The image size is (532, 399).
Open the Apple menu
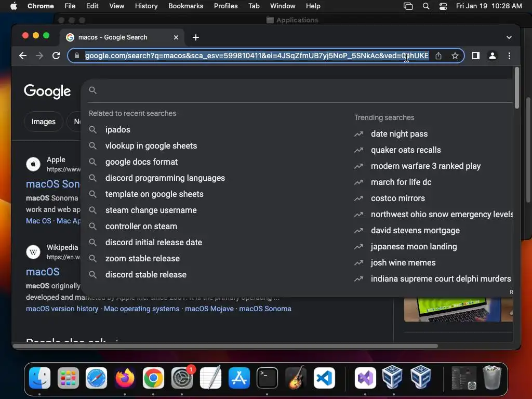pyautogui.click(x=14, y=6)
